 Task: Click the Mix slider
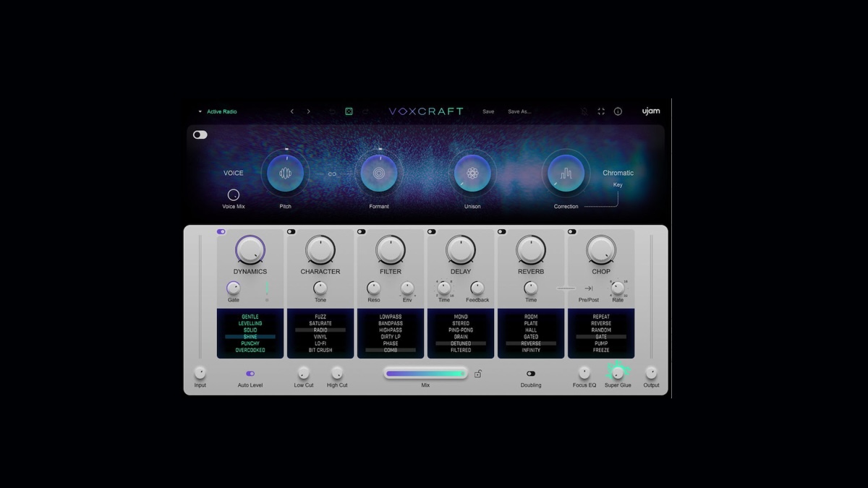pos(425,374)
